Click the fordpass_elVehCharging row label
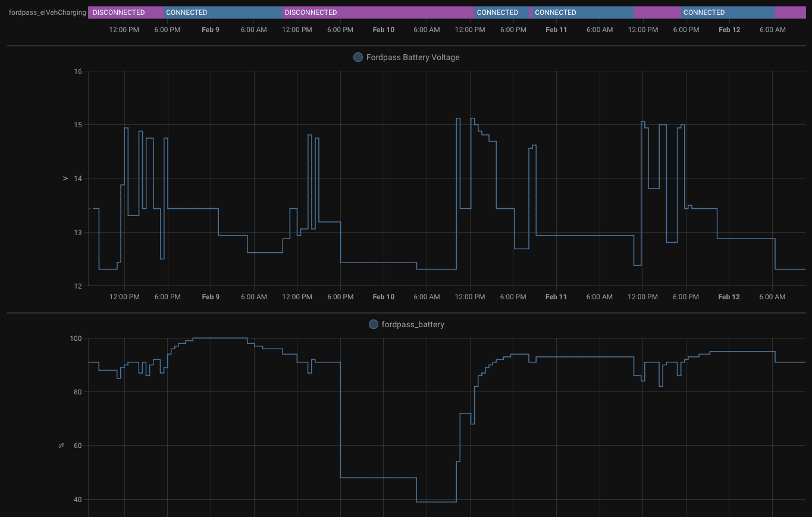Image resolution: width=812 pixels, height=517 pixels. (x=48, y=12)
